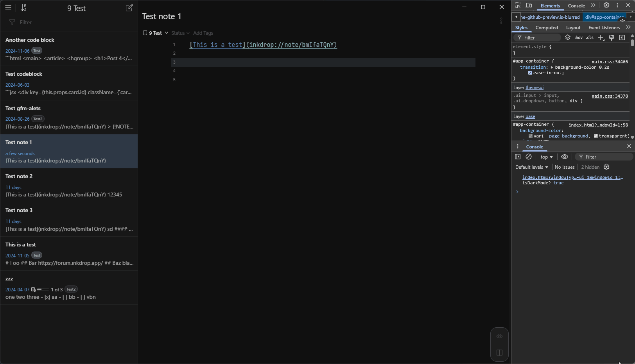Open the ease-in-out easing editor swatch
Image resolution: width=635 pixels, height=364 pixels.
coord(530,73)
